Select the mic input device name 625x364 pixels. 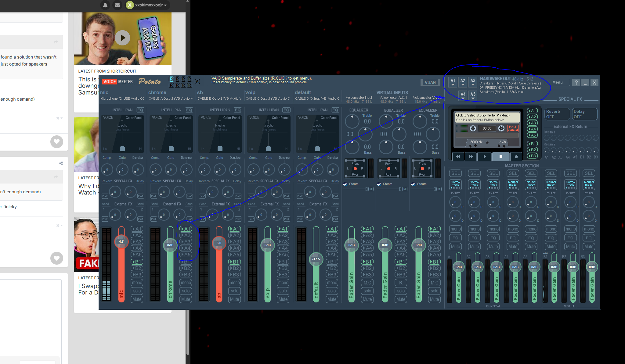(122, 98)
